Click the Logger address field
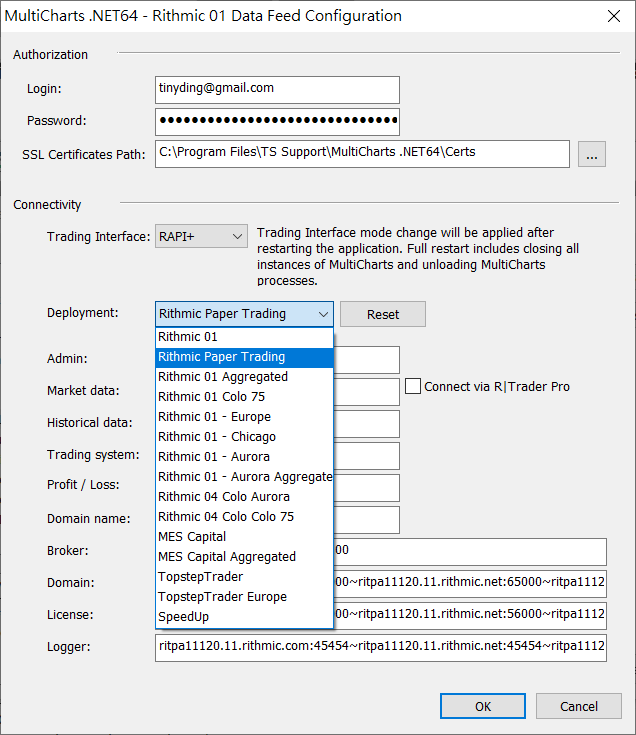Screen dimensions: 636x735 [381, 648]
